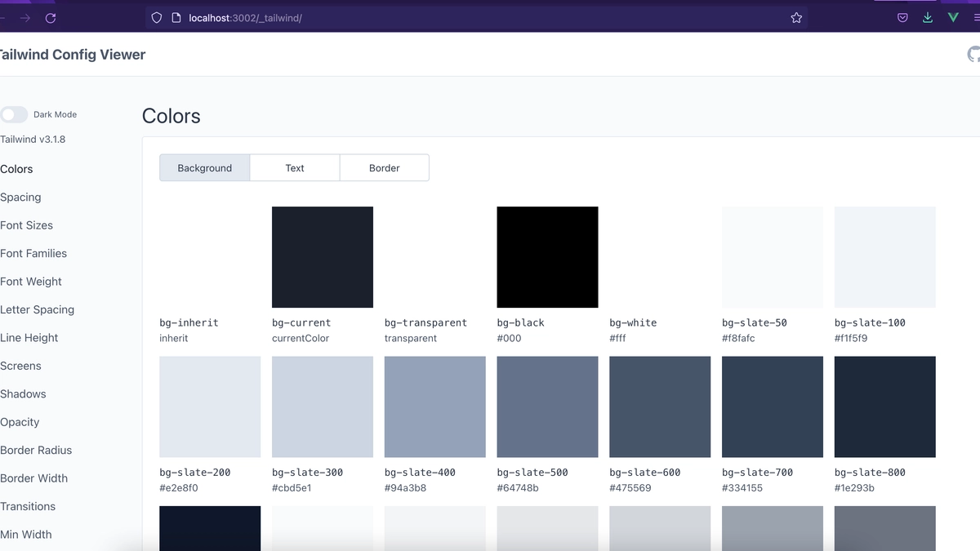The image size is (980, 551).
Task: Open the Spacing section
Action: tap(21, 197)
